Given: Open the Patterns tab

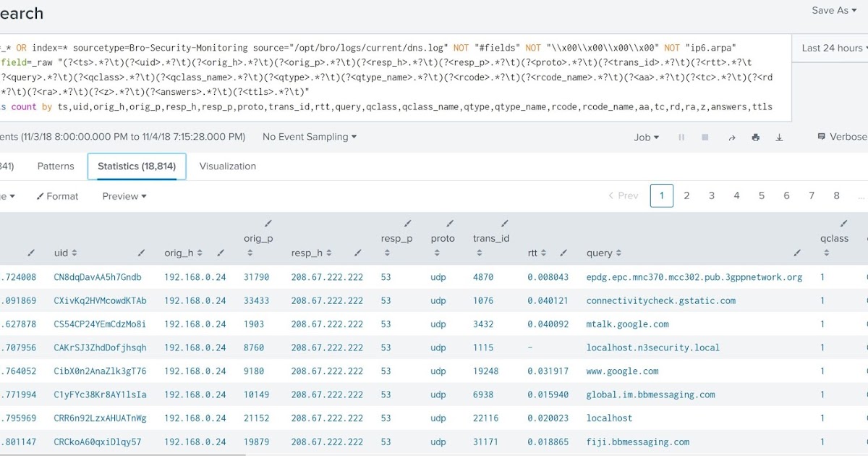Looking at the screenshot, I should coord(56,166).
